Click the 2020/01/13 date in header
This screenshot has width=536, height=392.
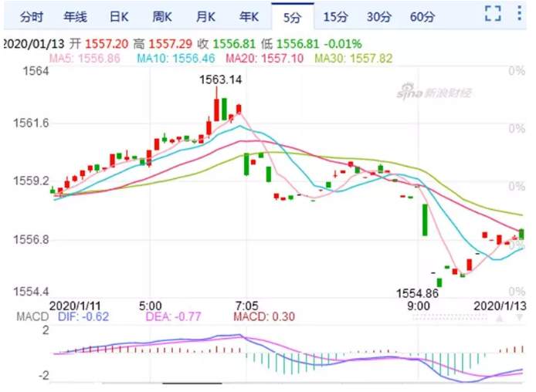click(34, 44)
